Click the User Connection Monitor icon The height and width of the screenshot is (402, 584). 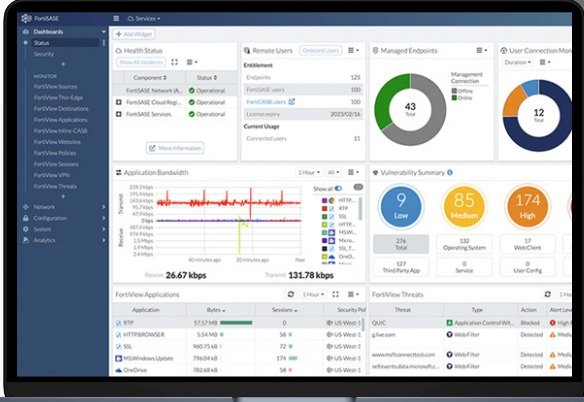coord(504,51)
